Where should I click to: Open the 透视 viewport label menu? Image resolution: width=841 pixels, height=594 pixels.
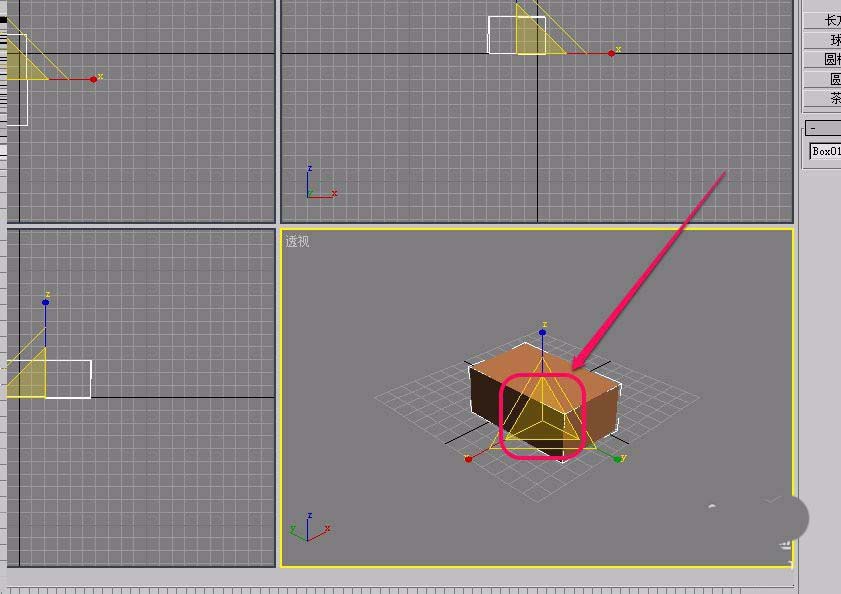[297, 241]
